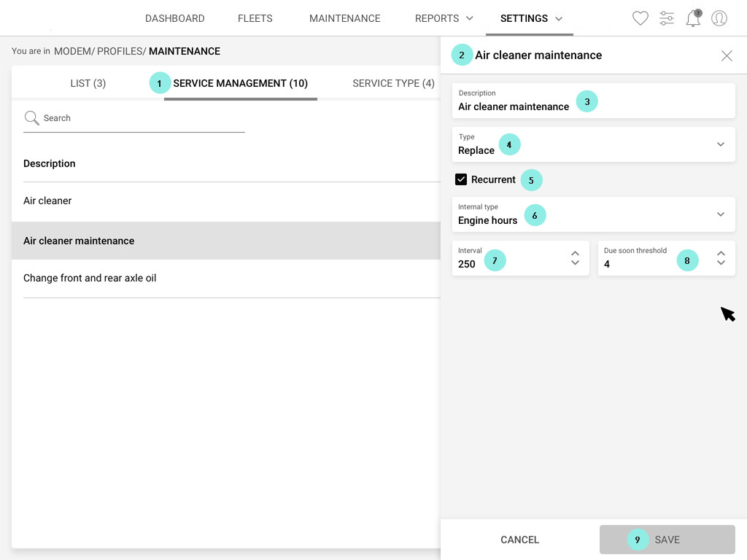The height and width of the screenshot is (560, 747).
Task: Expand the Internal type dropdown
Action: [x=720, y=214]
